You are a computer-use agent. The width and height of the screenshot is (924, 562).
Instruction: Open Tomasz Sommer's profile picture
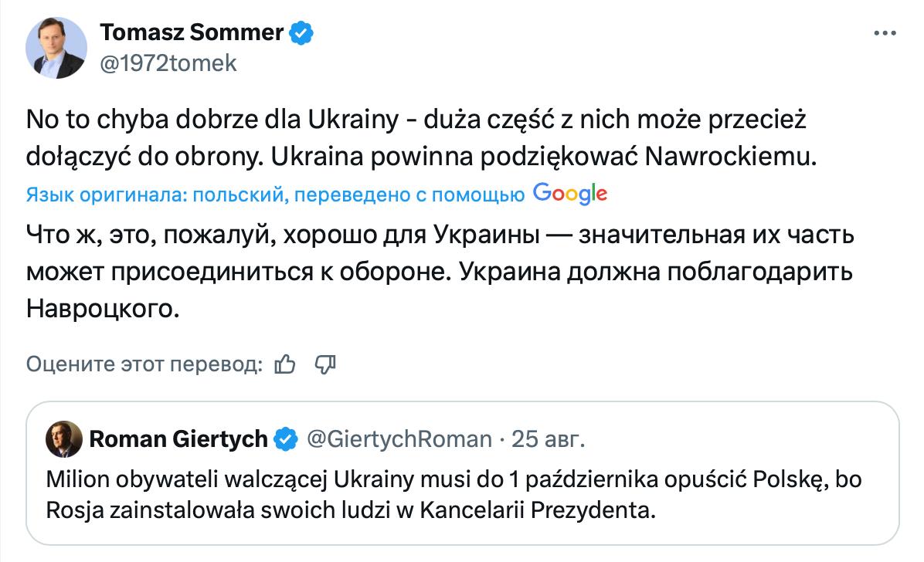[56, 49]
